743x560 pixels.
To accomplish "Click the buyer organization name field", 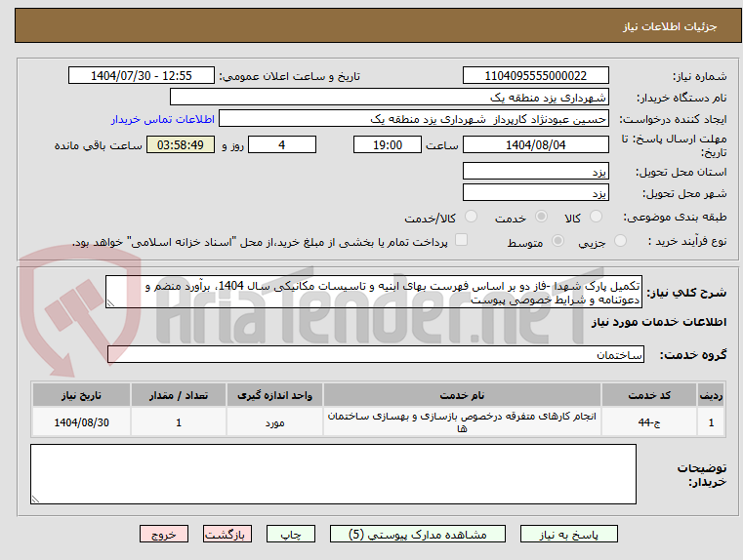I will click(389, 97).
